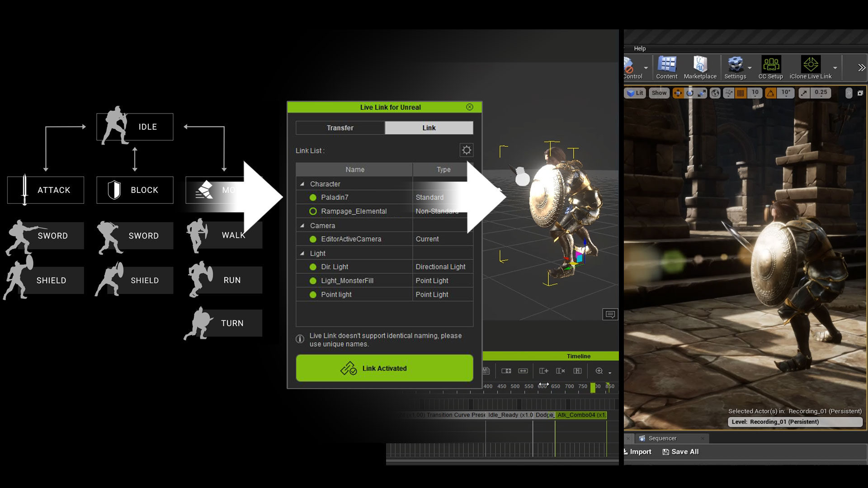868x488 pixels.
Task: Open Live Link settings gear
Action: point(467,150)
